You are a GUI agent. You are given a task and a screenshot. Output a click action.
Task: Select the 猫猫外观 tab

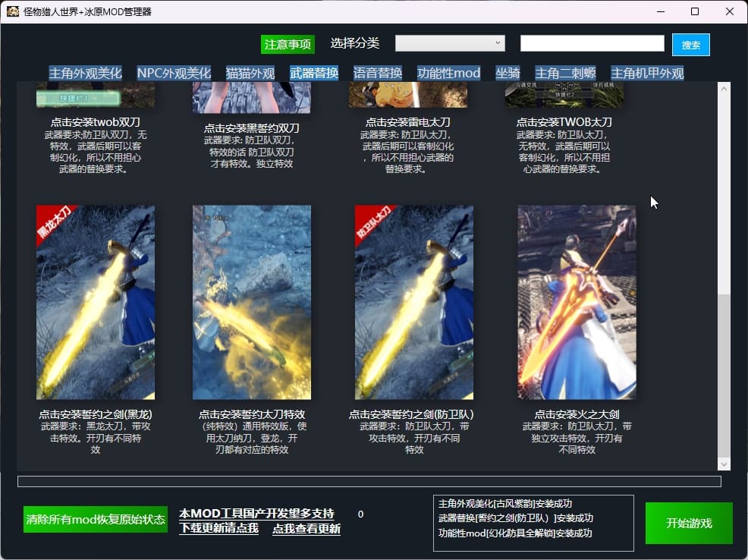tap(250, 74)
